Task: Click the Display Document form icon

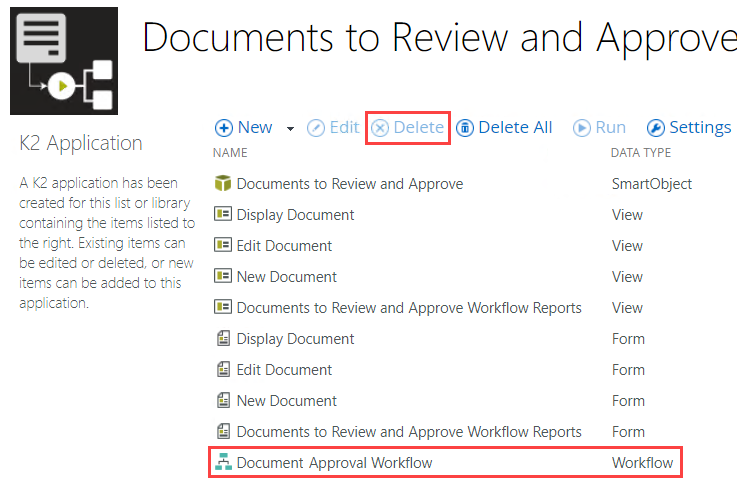Action: (x=223, y=338)
